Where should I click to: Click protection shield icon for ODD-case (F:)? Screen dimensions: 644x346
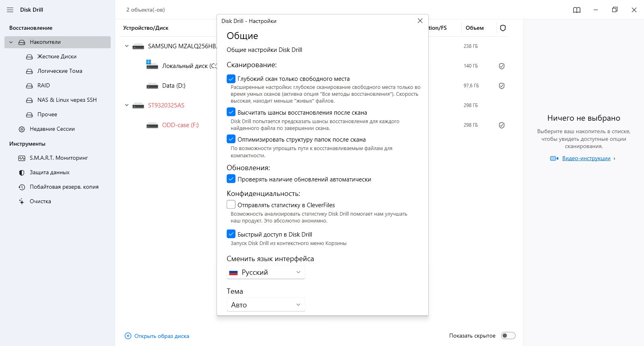[x=502, y=126]
